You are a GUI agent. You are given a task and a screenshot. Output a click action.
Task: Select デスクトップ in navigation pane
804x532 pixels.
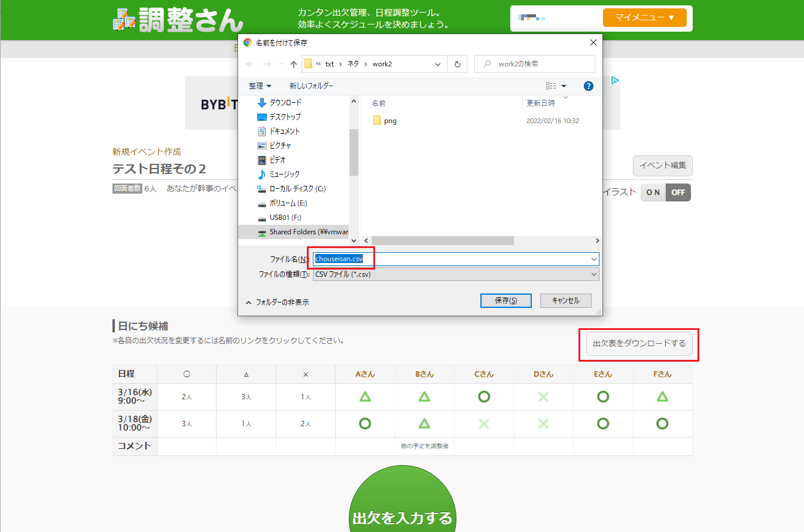[x=285, y=117]
